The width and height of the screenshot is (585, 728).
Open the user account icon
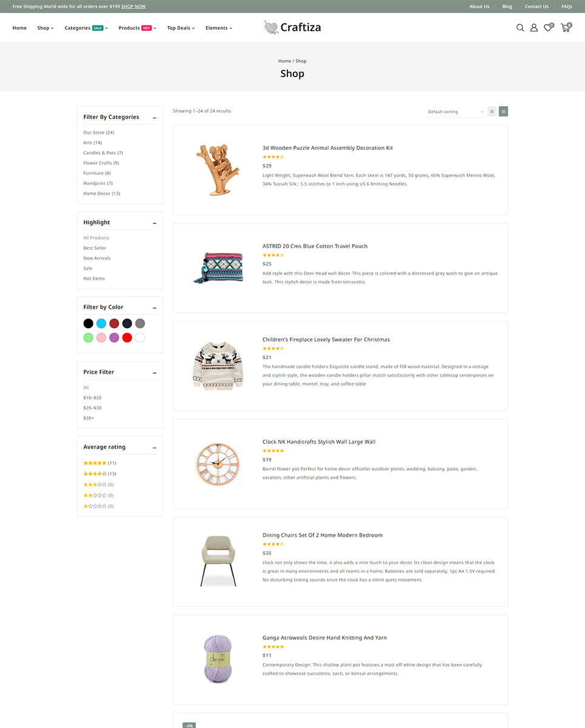pos(534,27)
